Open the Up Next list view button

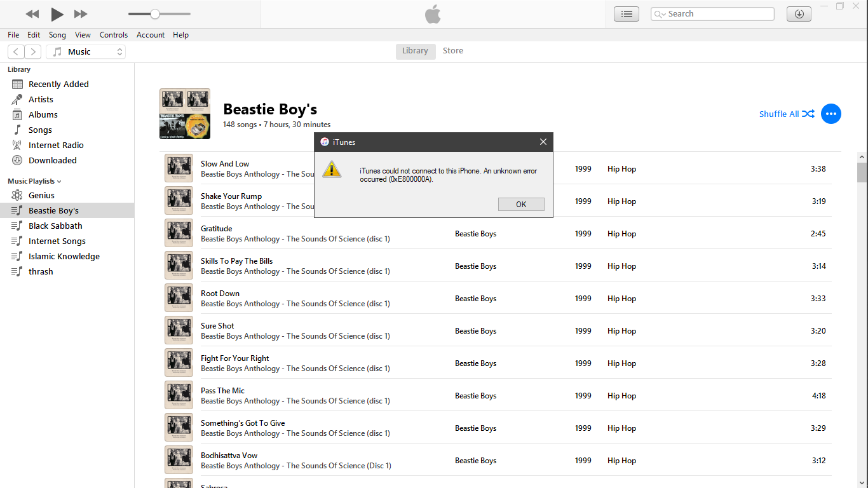click(627, 14)
